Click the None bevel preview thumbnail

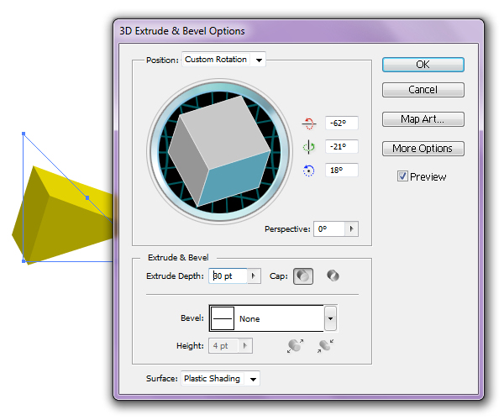click(223, 318)
